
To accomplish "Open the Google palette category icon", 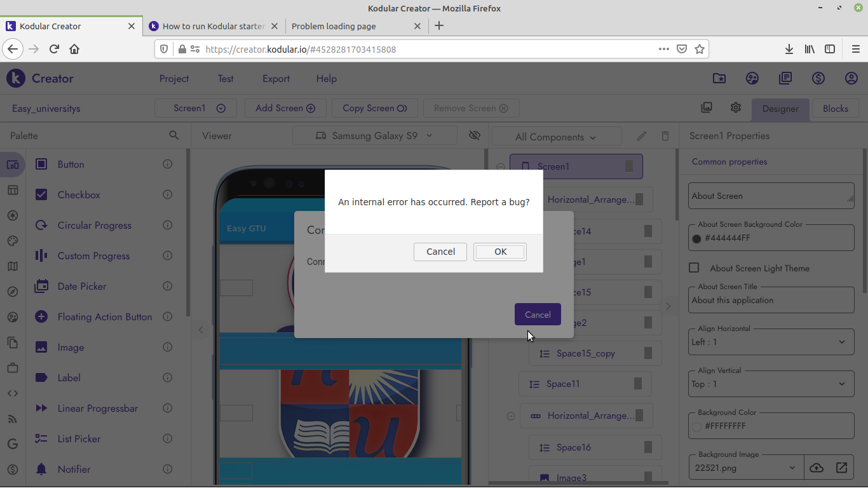I will [13, 444].
